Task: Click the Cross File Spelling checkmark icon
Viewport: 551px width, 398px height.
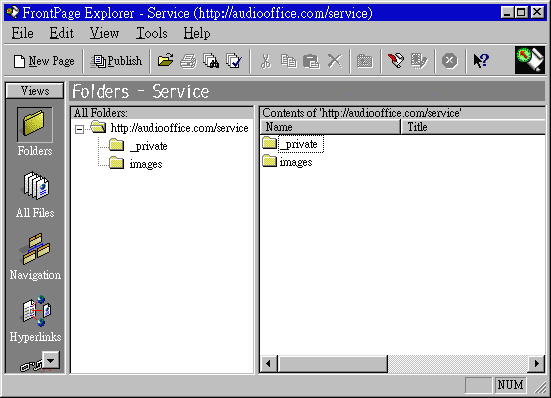Action: tap(234, 61)
